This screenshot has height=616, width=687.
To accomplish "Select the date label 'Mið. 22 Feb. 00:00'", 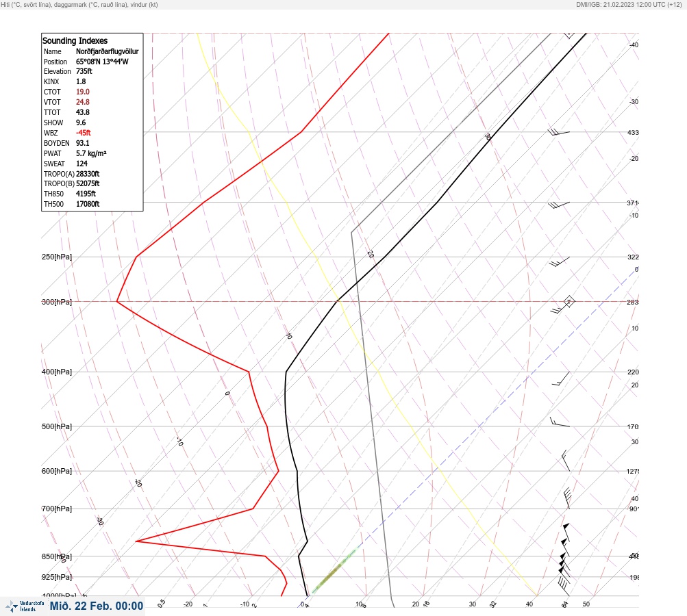I will point(97,606).
